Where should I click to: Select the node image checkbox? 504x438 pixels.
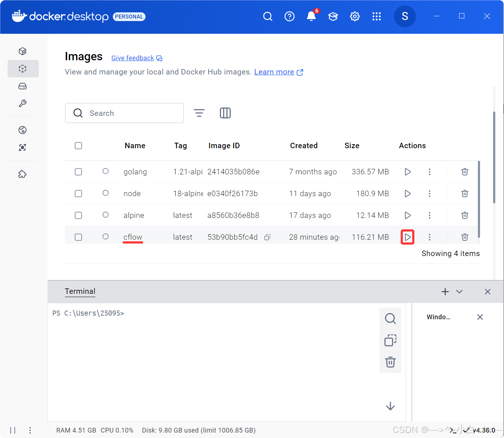(x=78, y=193)
